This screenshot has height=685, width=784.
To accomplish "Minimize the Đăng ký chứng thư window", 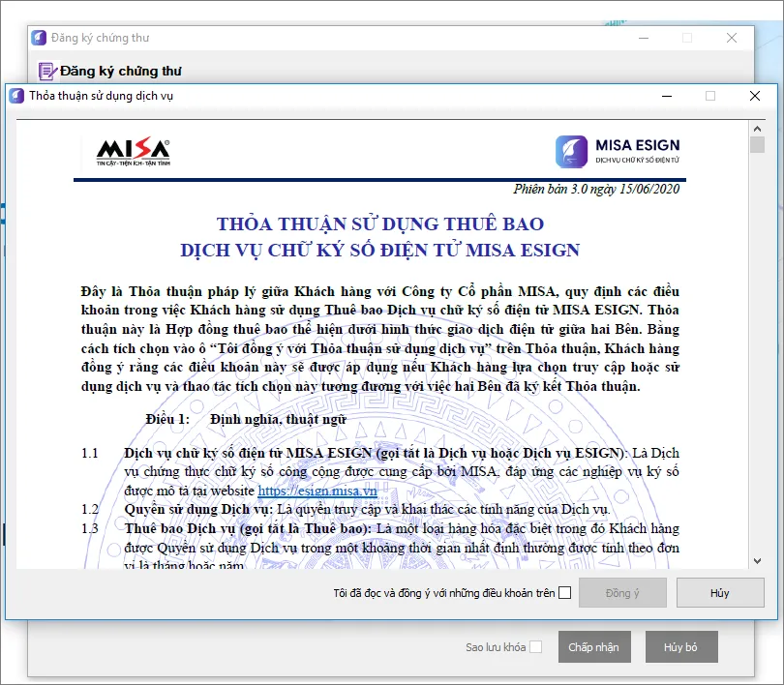I will point(643,37).
